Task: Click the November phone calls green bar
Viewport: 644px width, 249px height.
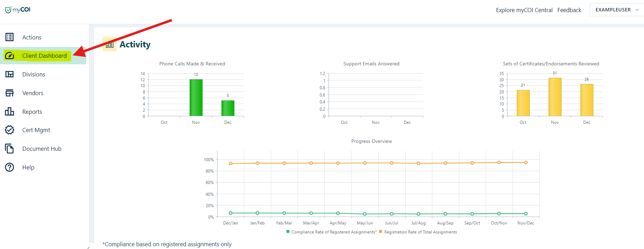Action: pos(196,98)
